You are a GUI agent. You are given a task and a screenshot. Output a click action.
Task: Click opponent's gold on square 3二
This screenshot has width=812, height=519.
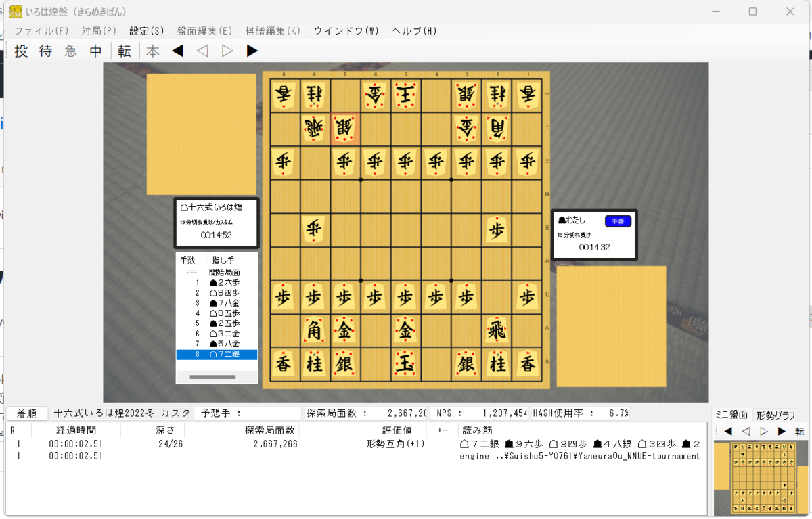click(467, 129)
